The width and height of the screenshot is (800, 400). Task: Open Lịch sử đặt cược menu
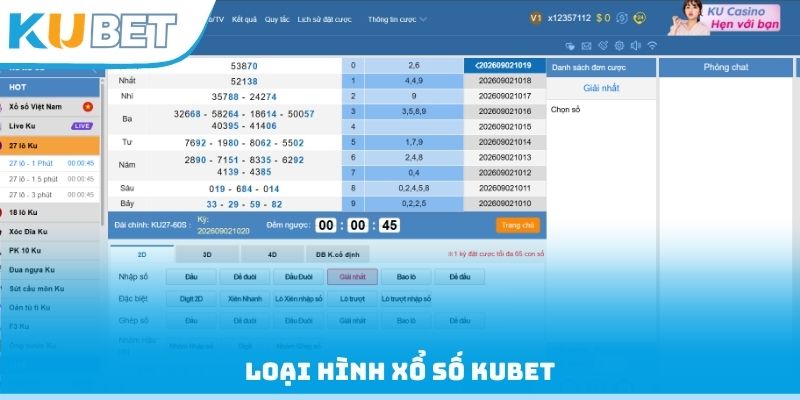324,19
